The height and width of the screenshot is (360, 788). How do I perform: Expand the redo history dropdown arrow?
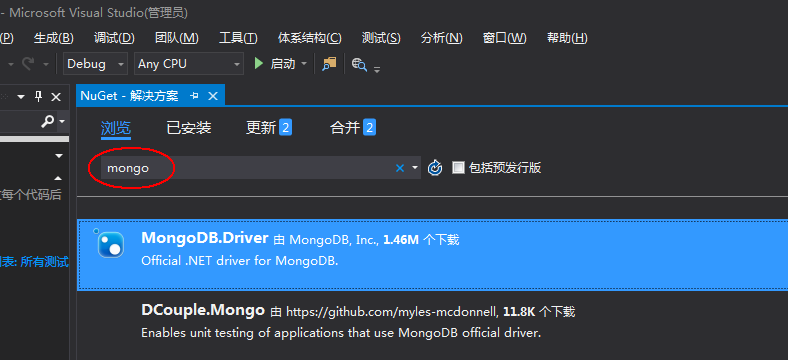click(x=46, y=64)
